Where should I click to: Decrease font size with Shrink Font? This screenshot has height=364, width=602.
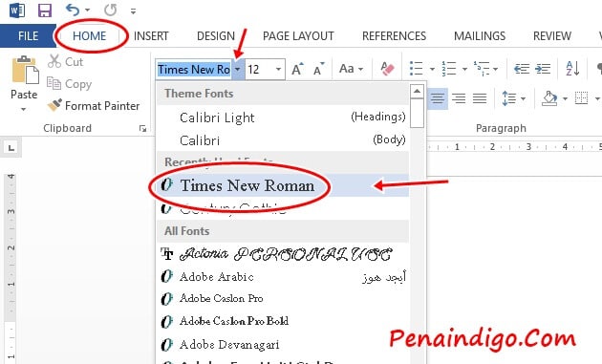pos(318,69)
